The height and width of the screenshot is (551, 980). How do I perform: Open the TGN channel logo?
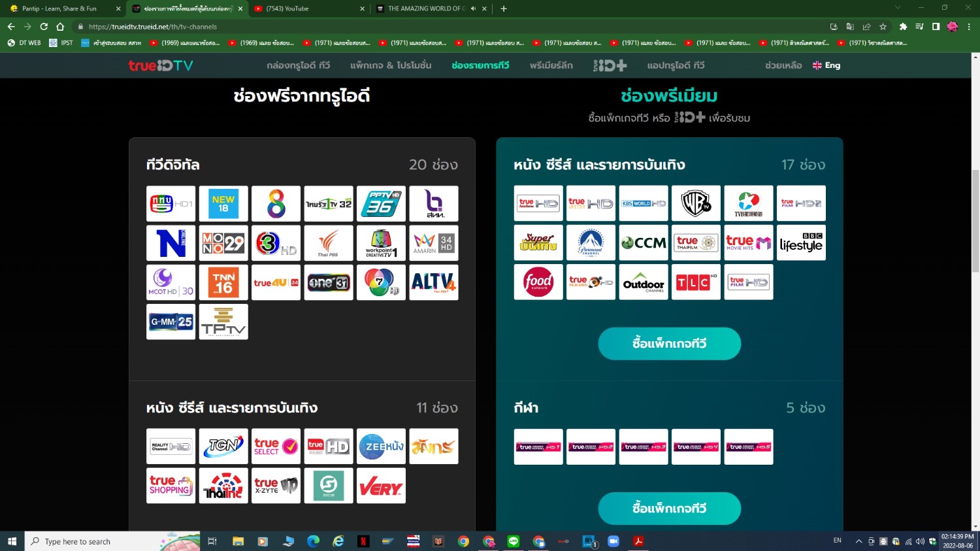click(223, 446)
